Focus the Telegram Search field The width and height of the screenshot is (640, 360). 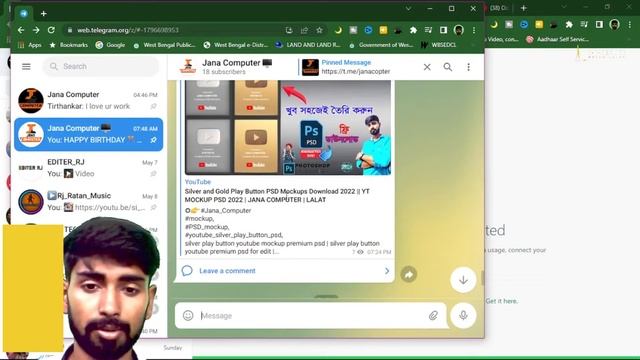tap(101, 66)
